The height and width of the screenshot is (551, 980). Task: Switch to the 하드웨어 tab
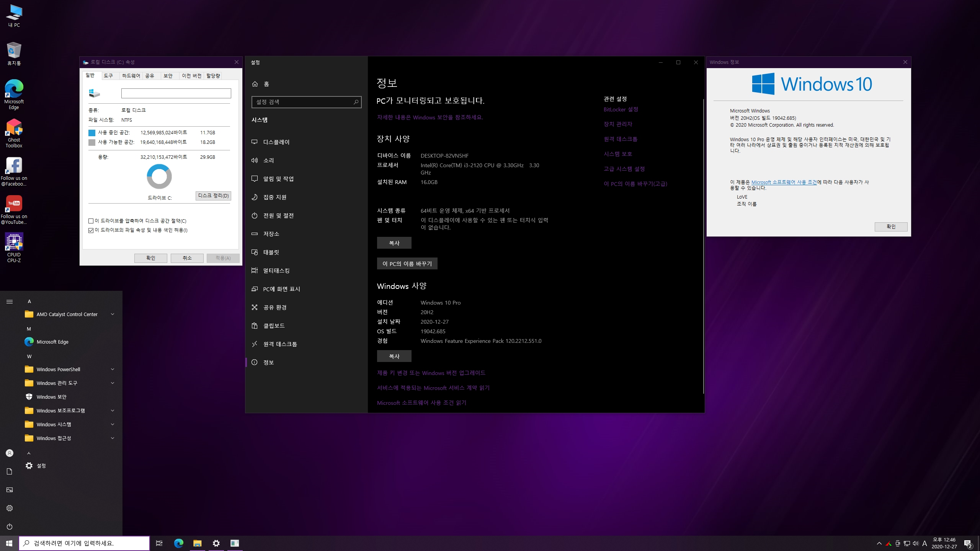click(x=131, y=76)
